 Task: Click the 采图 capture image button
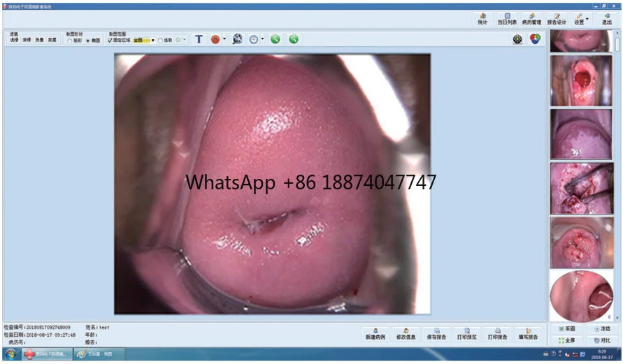[x=567, y=328]
